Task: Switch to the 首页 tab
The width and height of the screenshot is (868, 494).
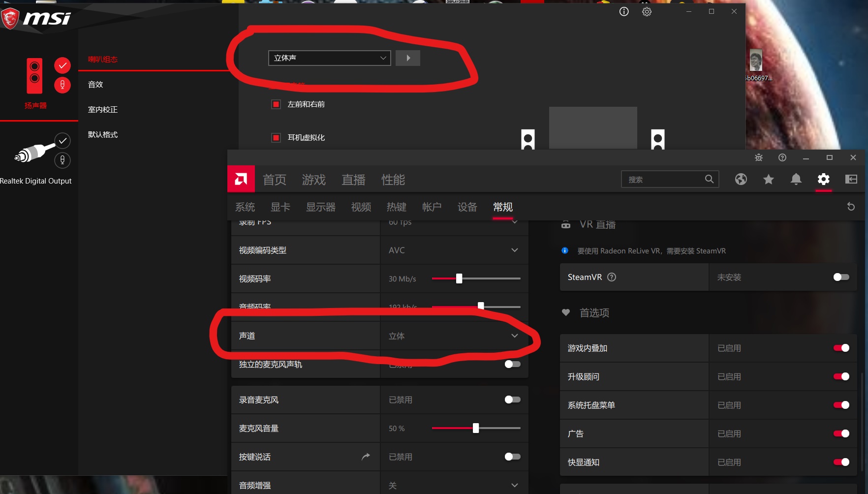Action: tap(275, 180)
